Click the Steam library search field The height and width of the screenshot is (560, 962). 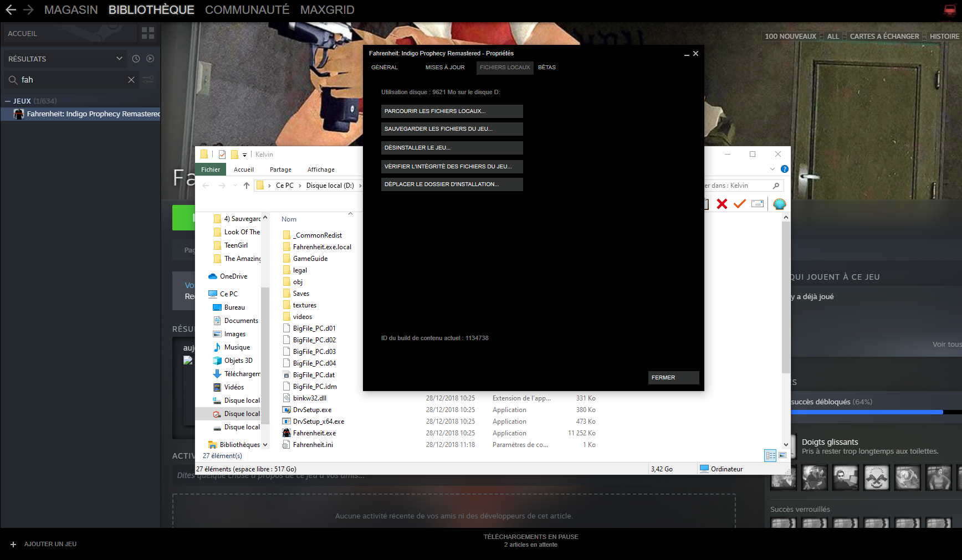point(72,80)
